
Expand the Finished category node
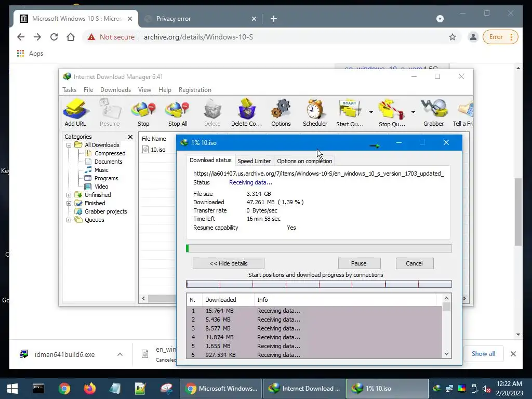click(x=69, y=203)
